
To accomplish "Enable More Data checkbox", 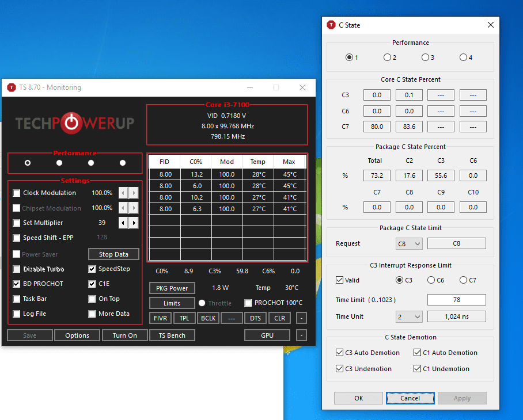I will tap(92, 314).
